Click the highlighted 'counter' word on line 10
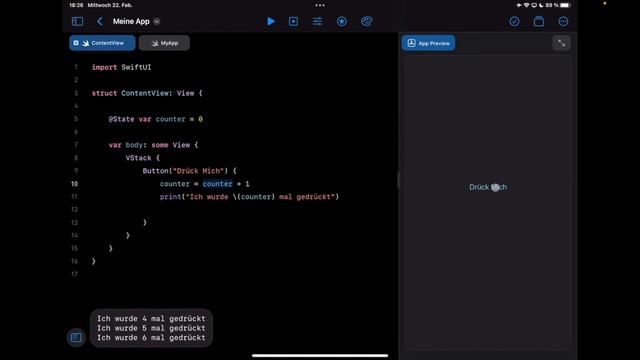 (217, 184)
